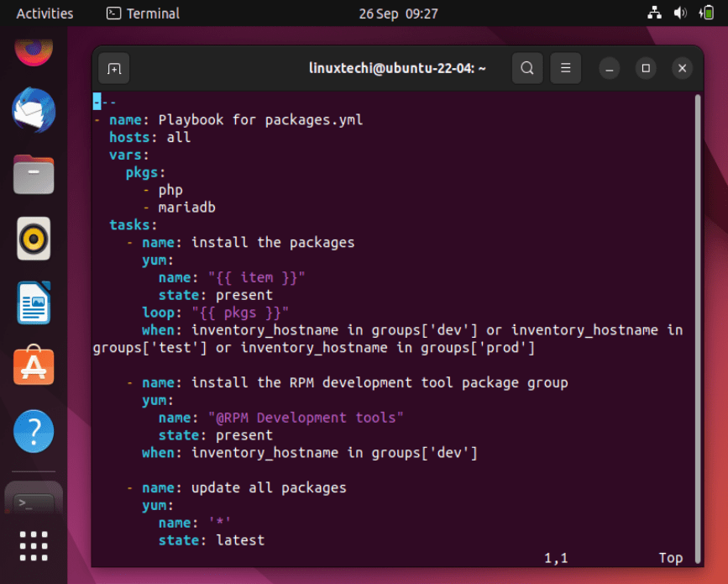Click the wired network indicator

pos(654,13)
